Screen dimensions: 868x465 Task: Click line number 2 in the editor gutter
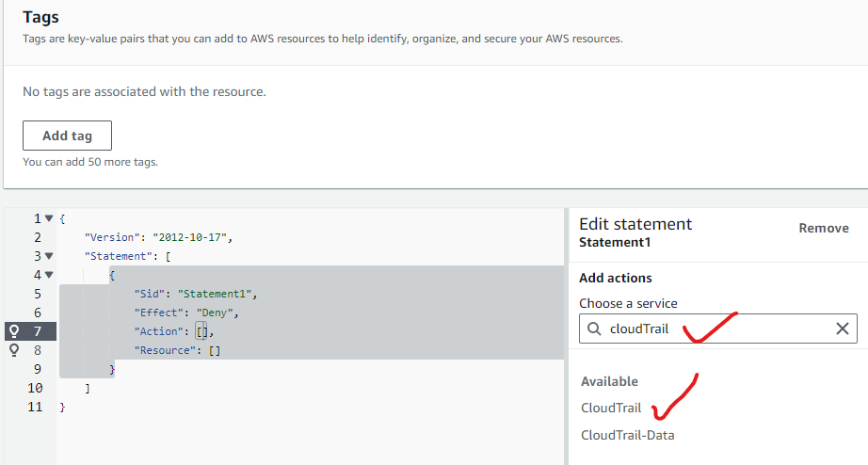(x=37, y=237)
